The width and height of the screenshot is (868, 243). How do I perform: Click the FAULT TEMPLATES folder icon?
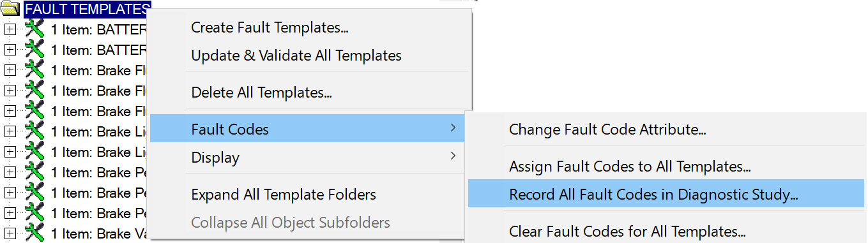point(10,9)
